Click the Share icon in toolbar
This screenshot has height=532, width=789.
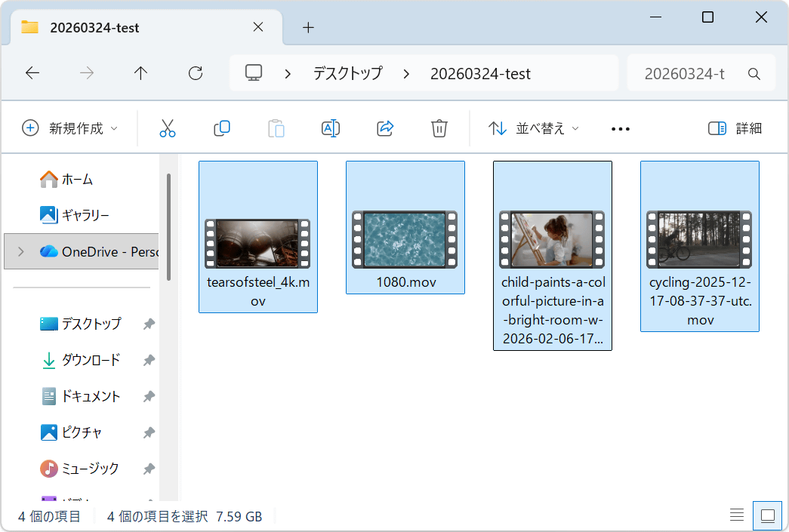pyautogui.click(x=385, y=128)
